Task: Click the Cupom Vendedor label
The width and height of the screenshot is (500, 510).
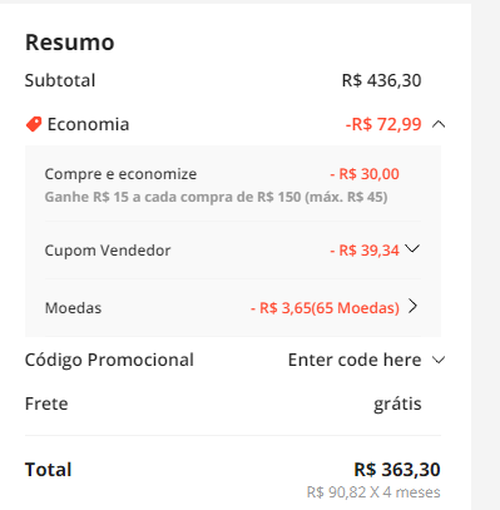Action: click(x=108, y=250)
